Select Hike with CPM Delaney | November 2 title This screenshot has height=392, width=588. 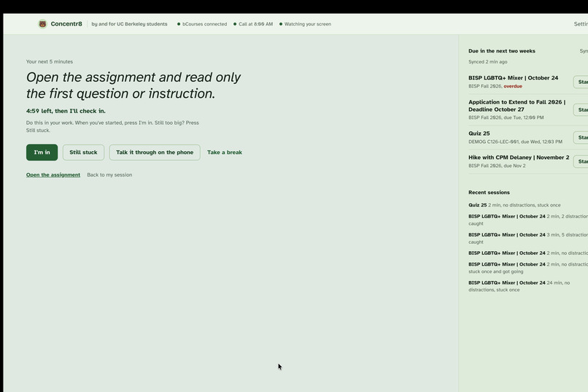(519, 158)
